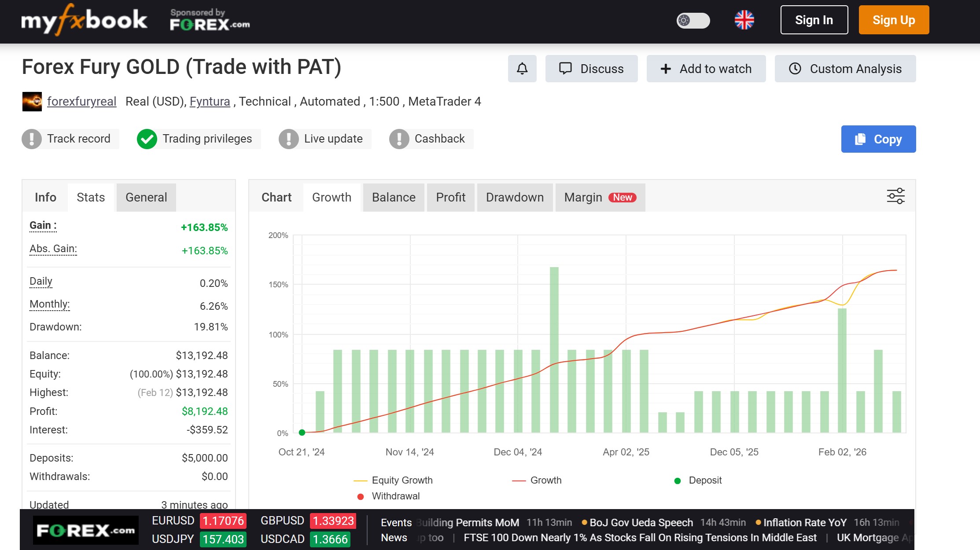Click the Abs. Gain label
The height and width of the screenshot is (550, 980).
53,249
